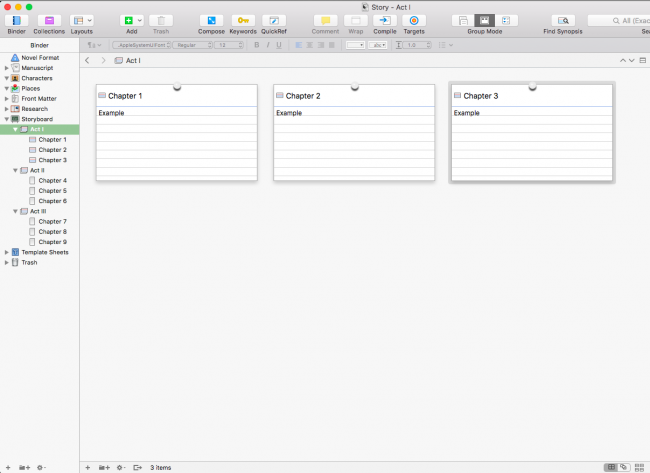650x473 pixels.
Task: Click the export arrow icon in corkboard footer
Action: pos(137,468)
